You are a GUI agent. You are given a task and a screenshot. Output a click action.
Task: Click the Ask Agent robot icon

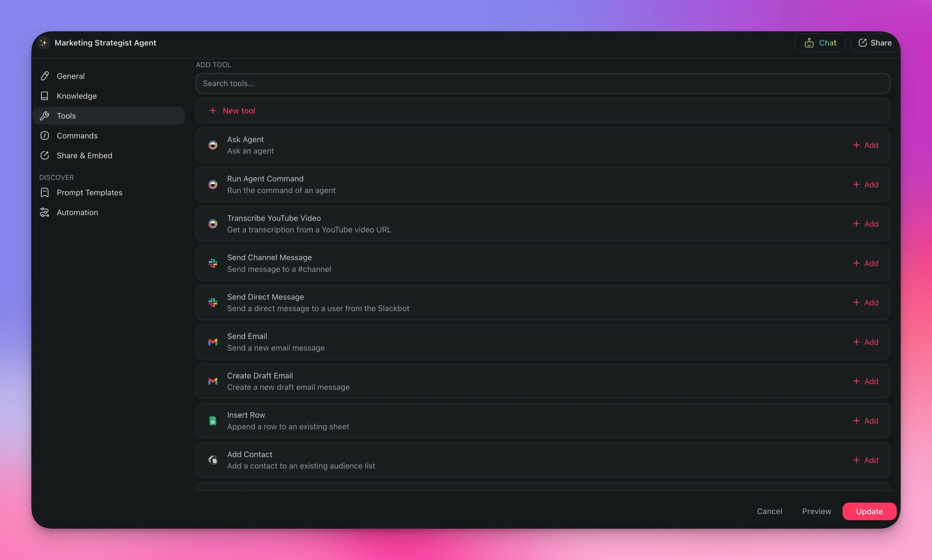(x=213, y=144)
